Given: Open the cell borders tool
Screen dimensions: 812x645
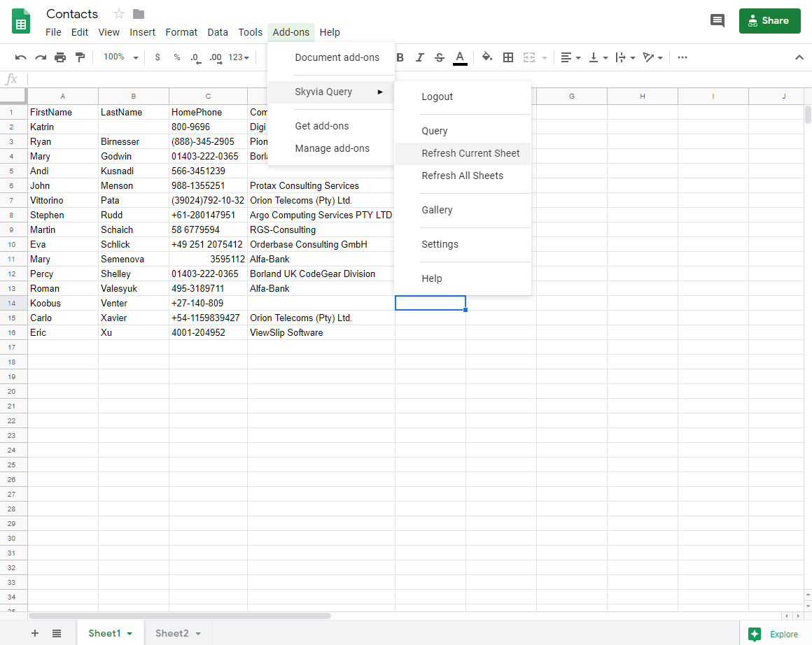Looking at the screenshot, I should (x=508, y=57).
